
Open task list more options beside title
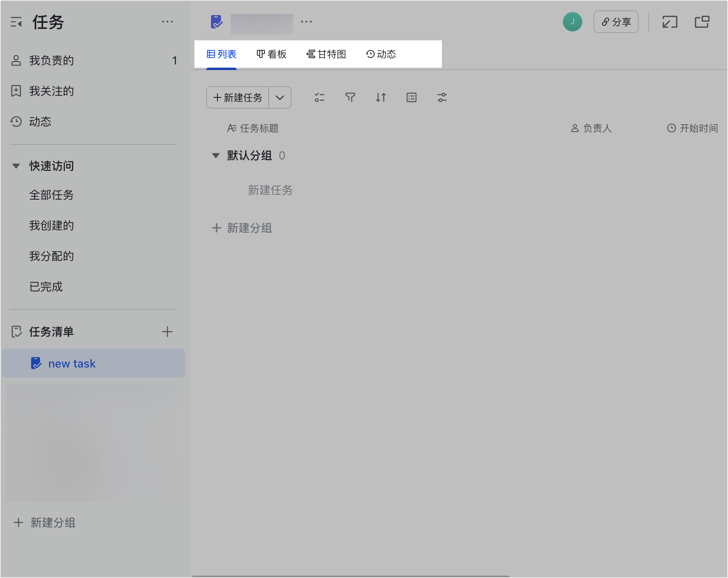point(306,22)
